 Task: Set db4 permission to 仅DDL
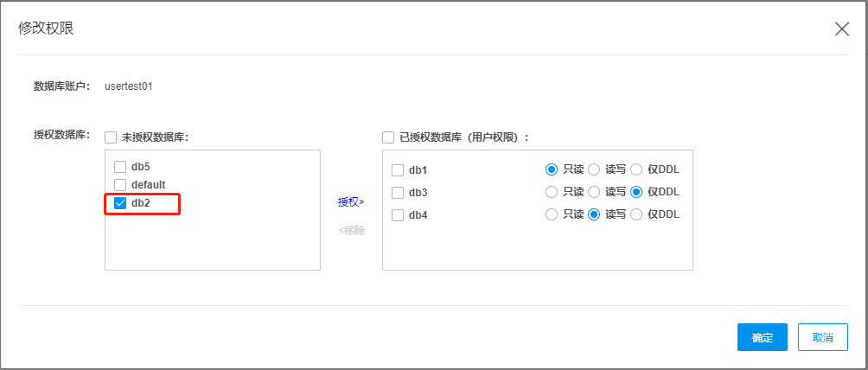(x=636, y=214)
